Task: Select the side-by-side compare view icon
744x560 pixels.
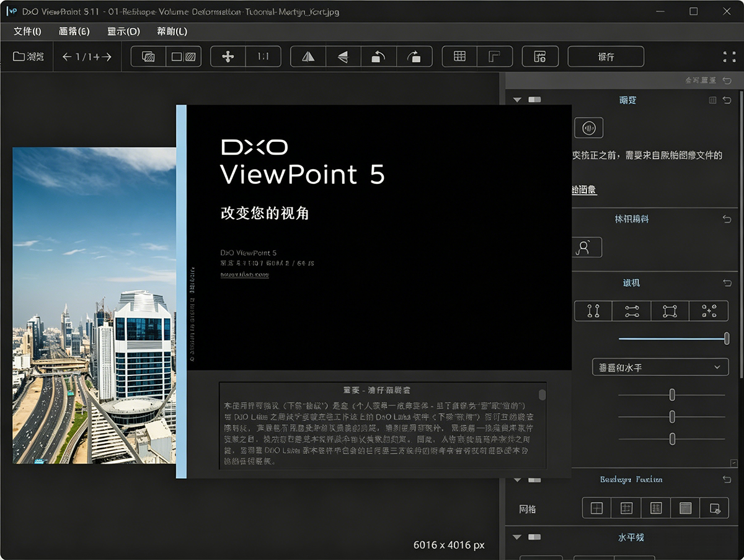Action: point(184,56)
